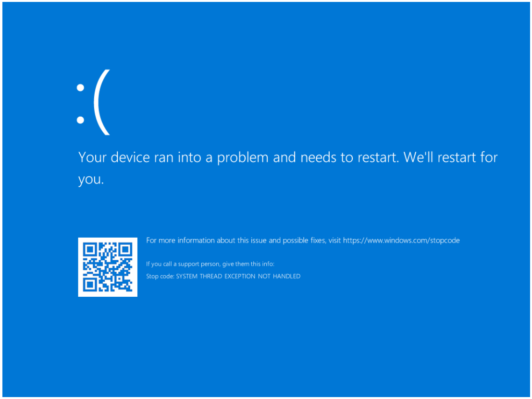Click the lower dot of the colon
This screenshot has width=532, height=399.
pyautogui.click(x=80, y=120)
